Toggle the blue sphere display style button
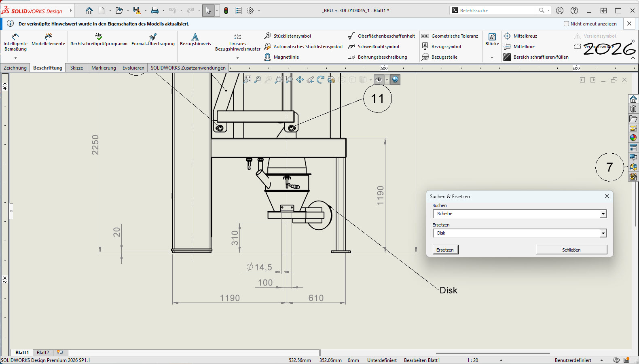The width and height of the screenshot is (639, 364). click(x=395, y=80)
